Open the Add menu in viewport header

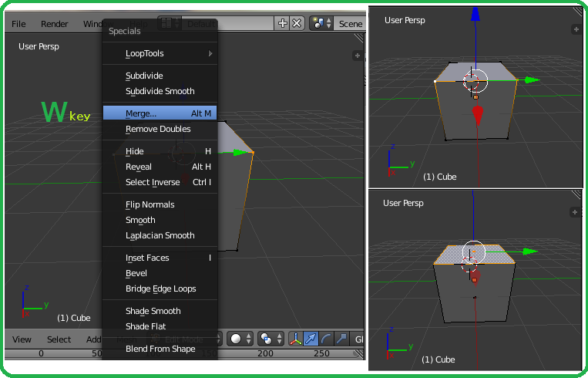pos(94,339)
